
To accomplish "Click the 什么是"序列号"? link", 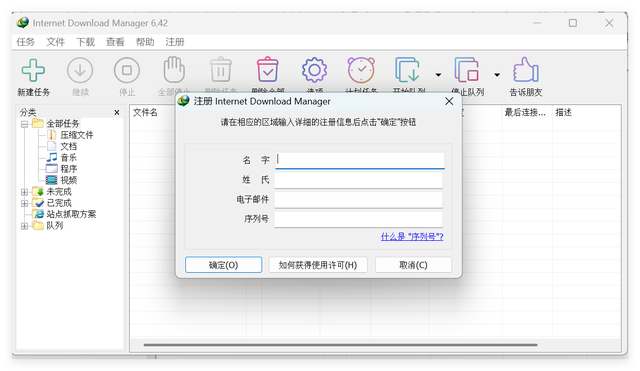I will click(x=412, y=237).
